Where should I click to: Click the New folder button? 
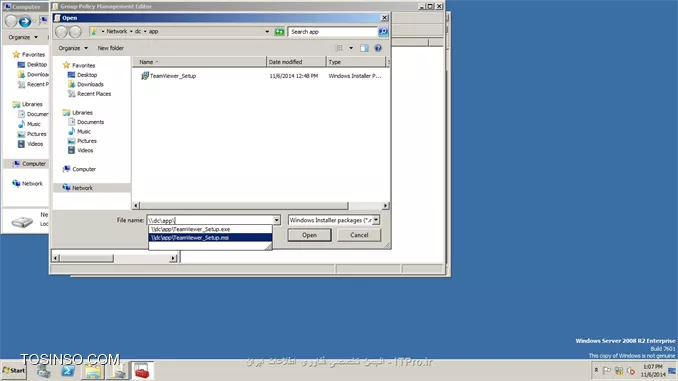tap(110, 48)
